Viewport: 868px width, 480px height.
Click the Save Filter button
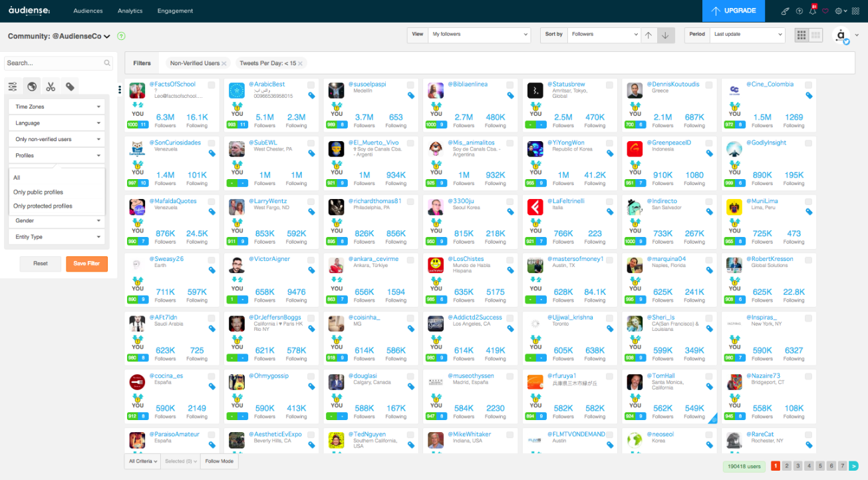pyautogui.click(x=86, y=264)
